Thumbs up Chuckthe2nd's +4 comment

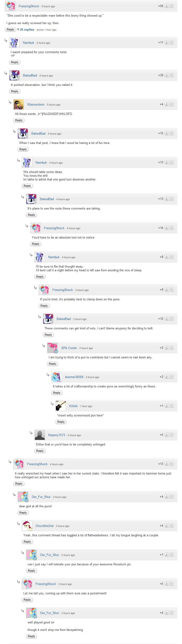tap(167, 526)
